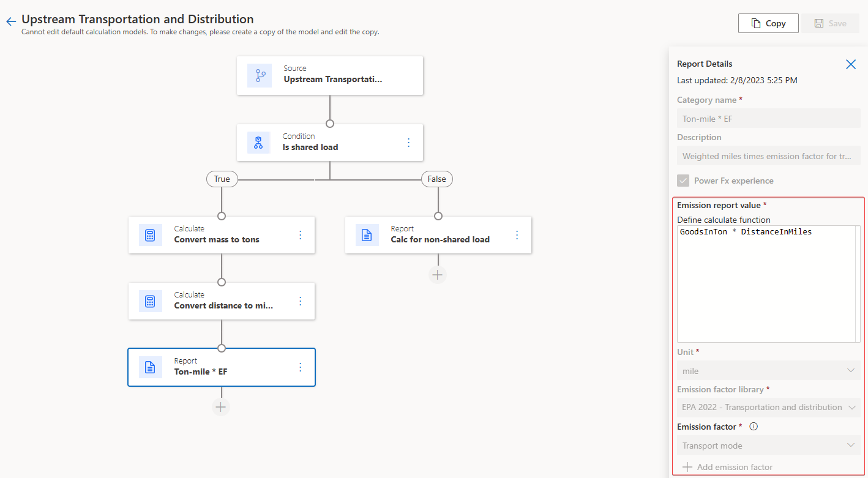This screenshot has width=868, height=478.
Task: Open the Transport mode emission factor dropdown
Action: 768,445
